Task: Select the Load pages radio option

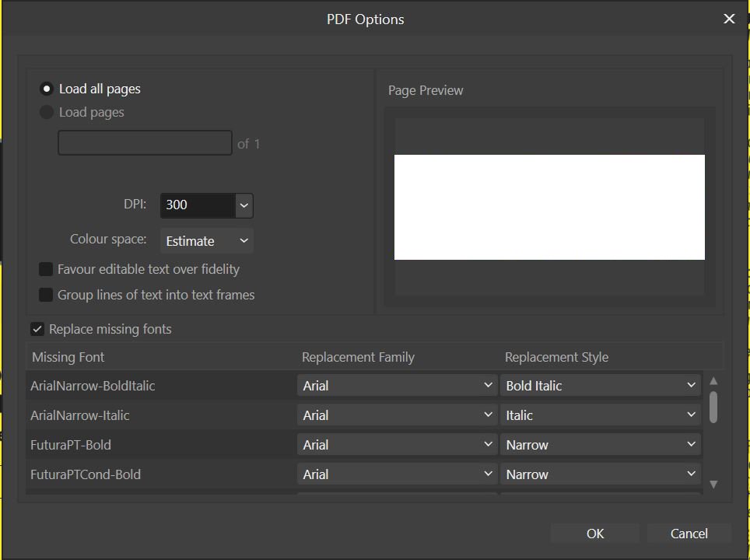Action: click(x=47, y=112)
